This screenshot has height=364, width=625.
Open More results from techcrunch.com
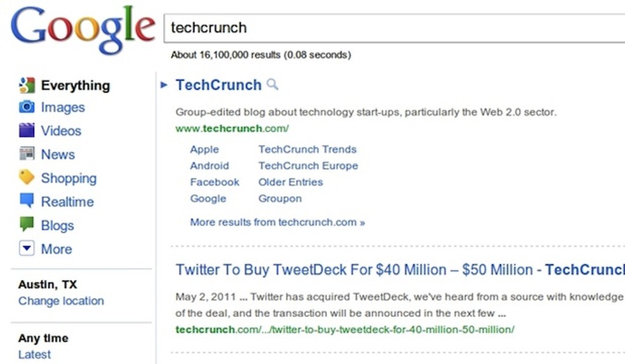click(x=278, y=222)
